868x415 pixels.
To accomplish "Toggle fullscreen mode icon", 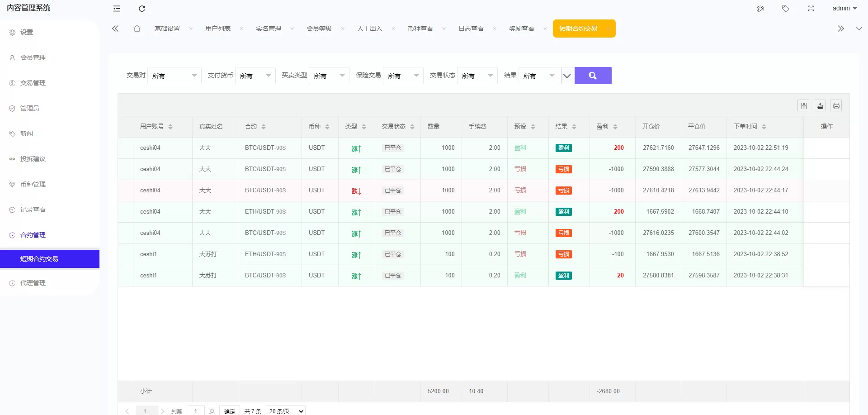I will click(x=811, y=9).
